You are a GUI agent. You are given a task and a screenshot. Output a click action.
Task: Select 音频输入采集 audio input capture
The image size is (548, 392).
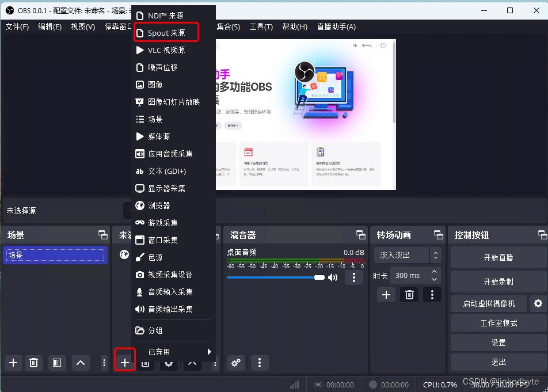tap(173, 292)
